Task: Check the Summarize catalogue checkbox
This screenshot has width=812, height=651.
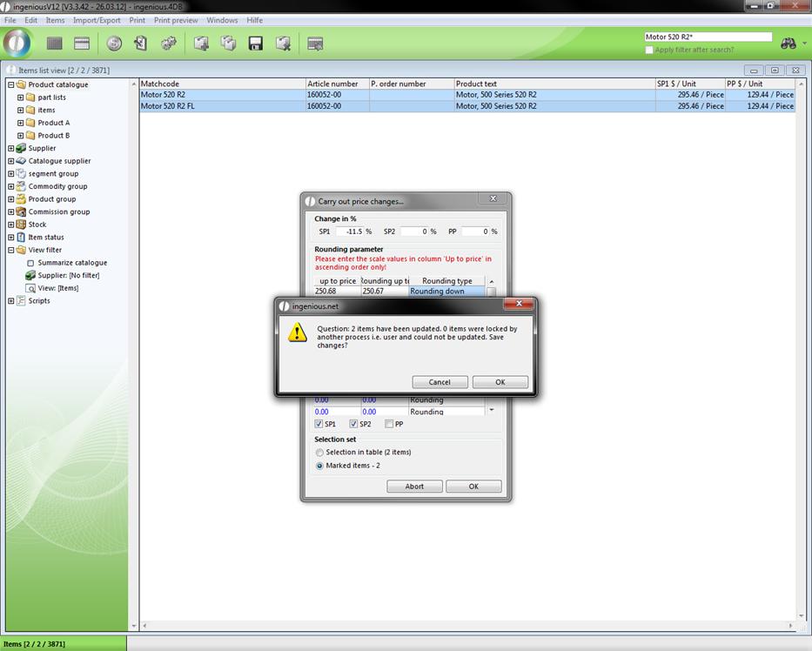Action: click(30, 263)
